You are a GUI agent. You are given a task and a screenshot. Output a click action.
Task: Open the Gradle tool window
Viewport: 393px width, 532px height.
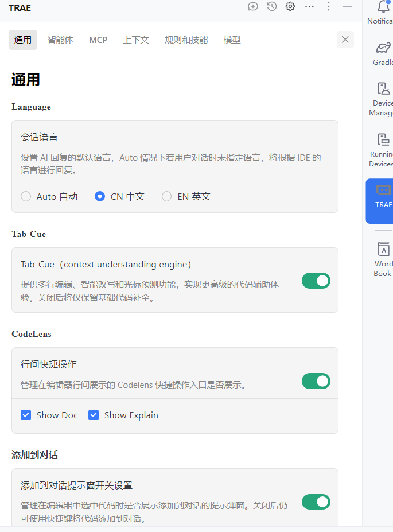[383, 48]
